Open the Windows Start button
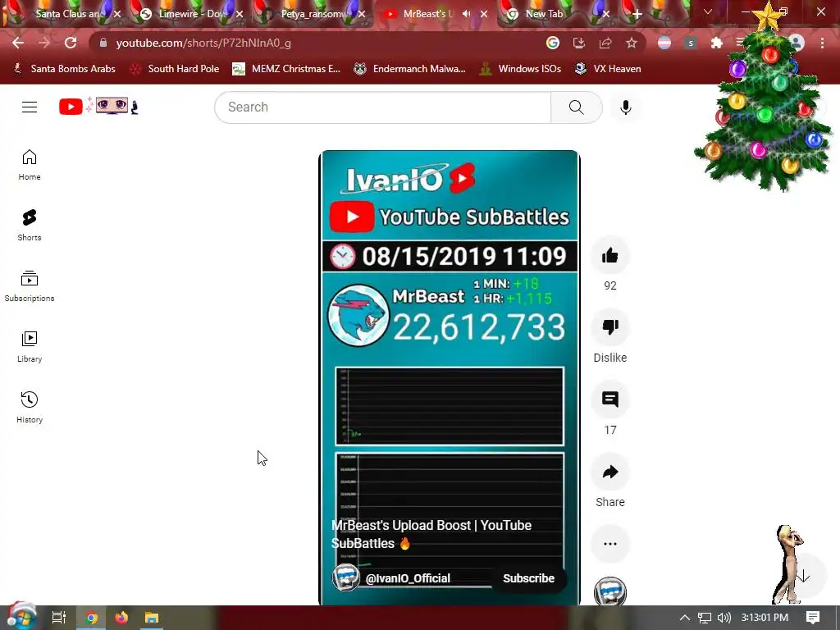Image resolution: width=840 pixels, height=630 pixels. point(21,618)
